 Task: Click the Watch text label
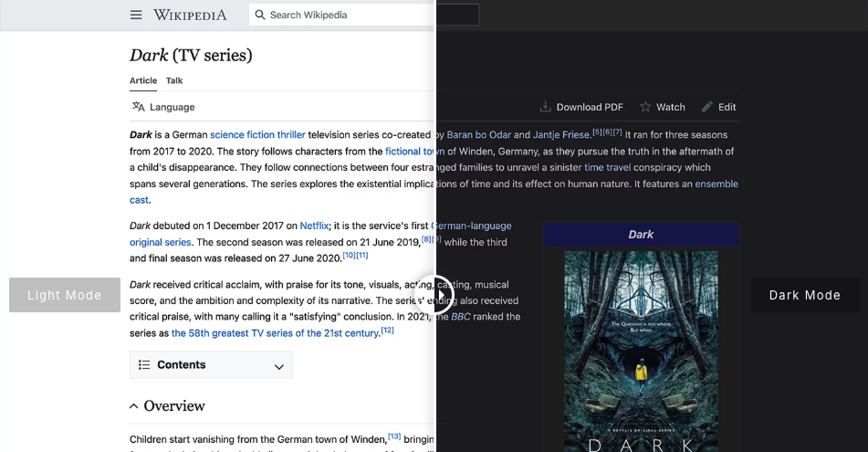coord(670,107)
